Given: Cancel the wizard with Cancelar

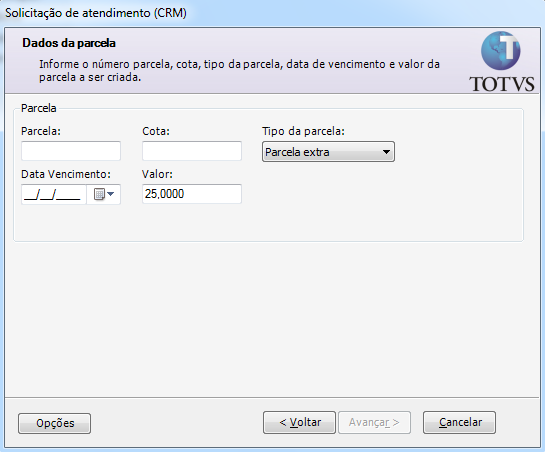Looking at the screenshot, I should 459,422.
